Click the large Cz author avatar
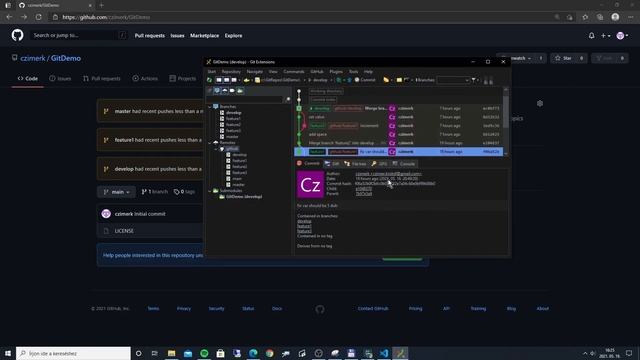 pos(310,184)
